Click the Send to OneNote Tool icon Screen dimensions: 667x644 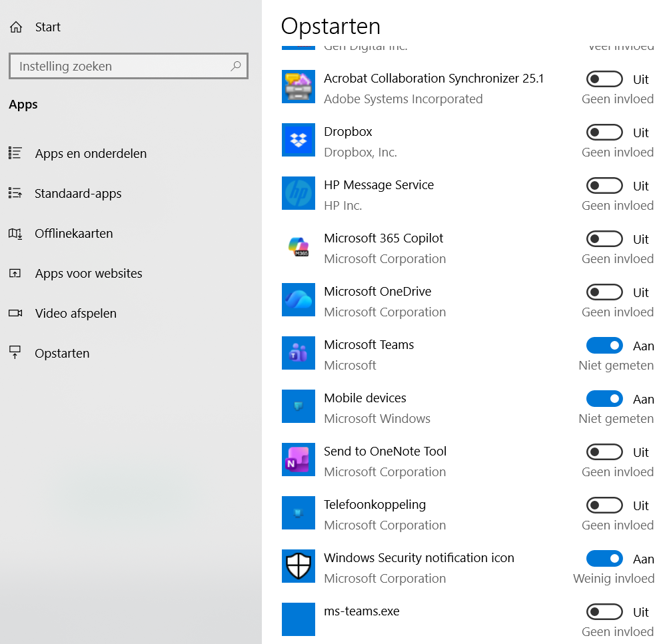coord(299,460)
